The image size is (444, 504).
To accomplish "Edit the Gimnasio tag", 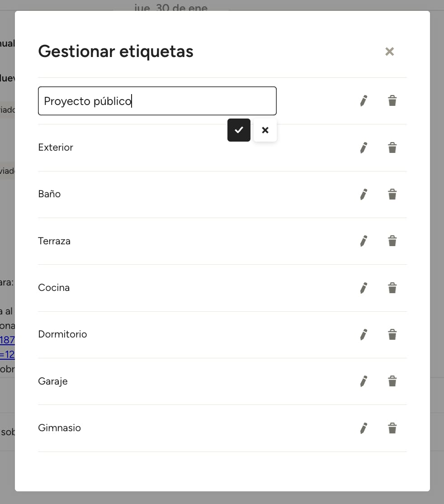I will tap(364, 428).
